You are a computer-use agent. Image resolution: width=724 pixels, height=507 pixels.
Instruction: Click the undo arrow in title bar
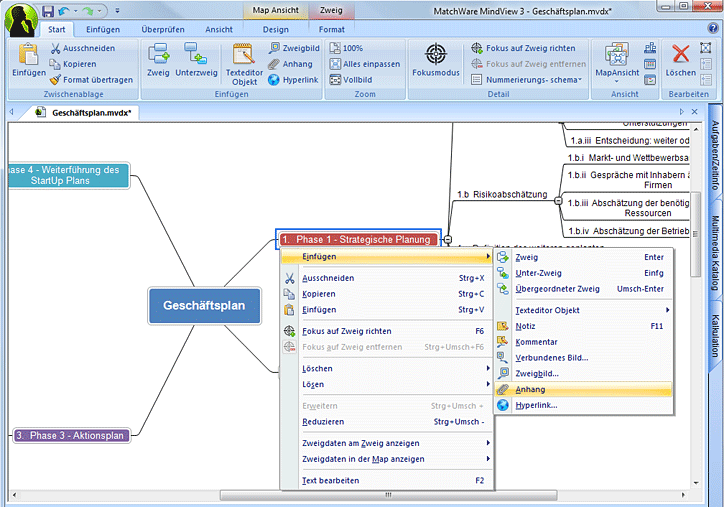(65, 11)
